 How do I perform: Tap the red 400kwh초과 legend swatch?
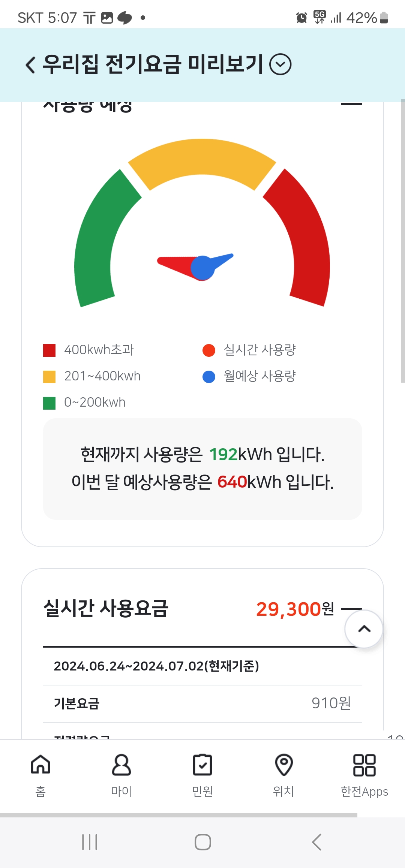click(x=49, y=350)
